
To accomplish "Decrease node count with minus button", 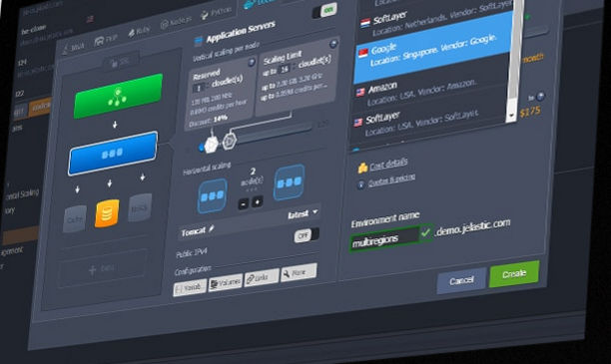I will [x=244, y=203].
